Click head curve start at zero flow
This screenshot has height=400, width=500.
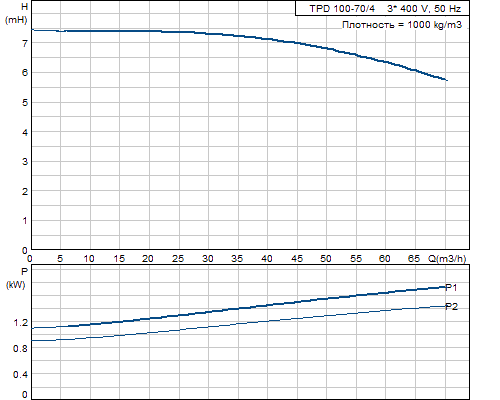tap(32, 30)
